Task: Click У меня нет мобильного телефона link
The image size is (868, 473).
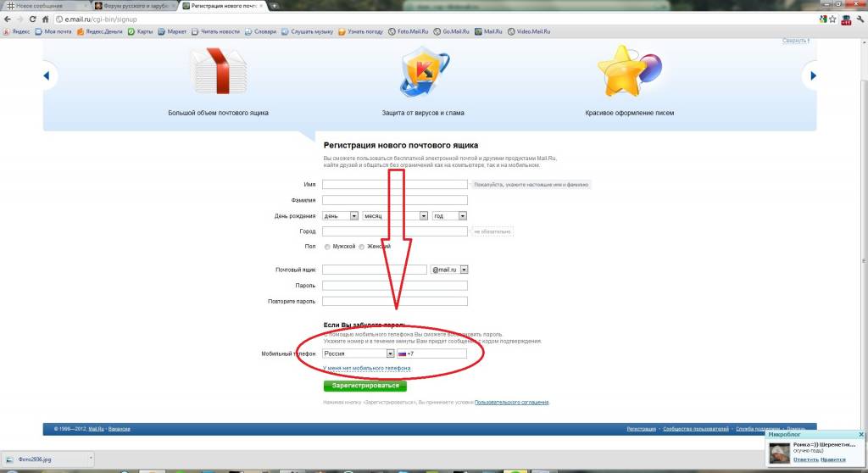Action: tap(367, 369)
